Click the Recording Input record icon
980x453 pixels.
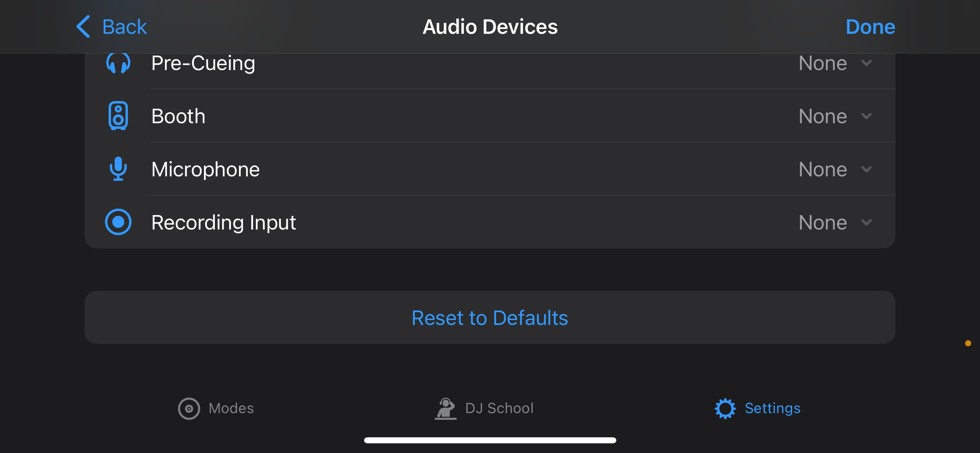point(118,222)
